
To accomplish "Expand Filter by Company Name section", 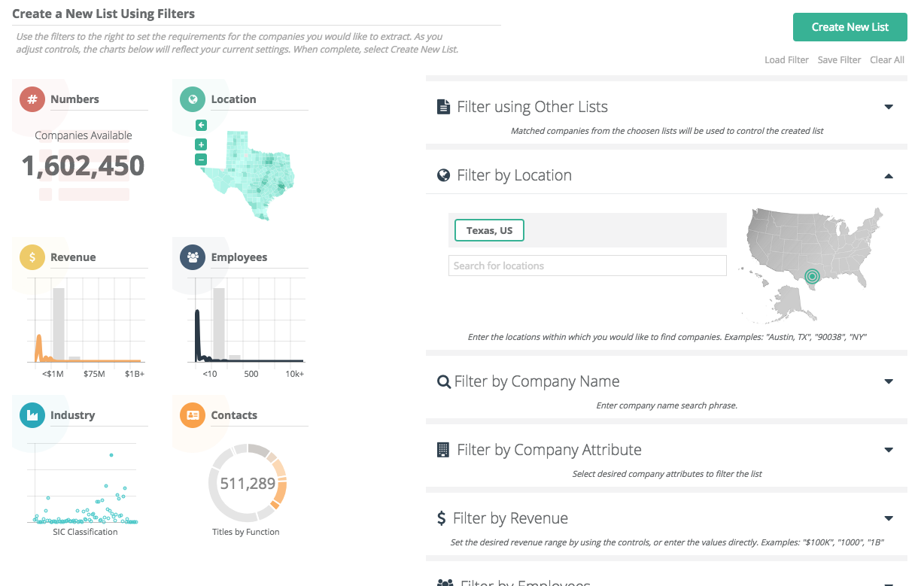I will [889, 382].
